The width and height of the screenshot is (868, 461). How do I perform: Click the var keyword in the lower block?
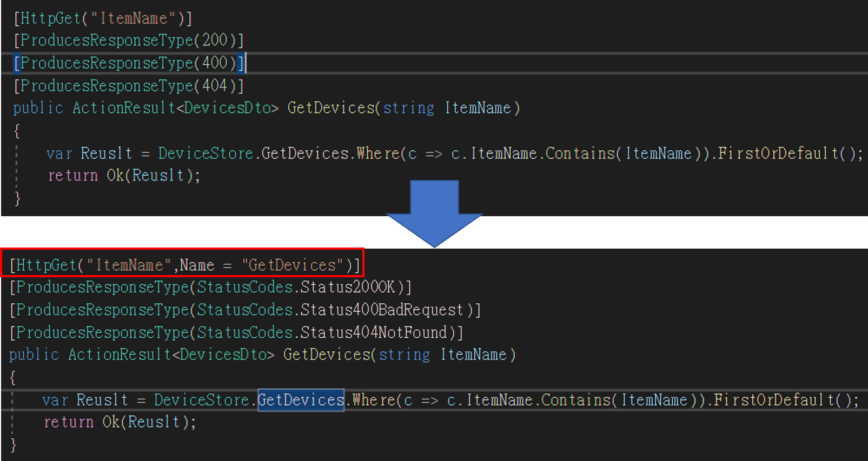pyautogui.click(x=55, y=400)
